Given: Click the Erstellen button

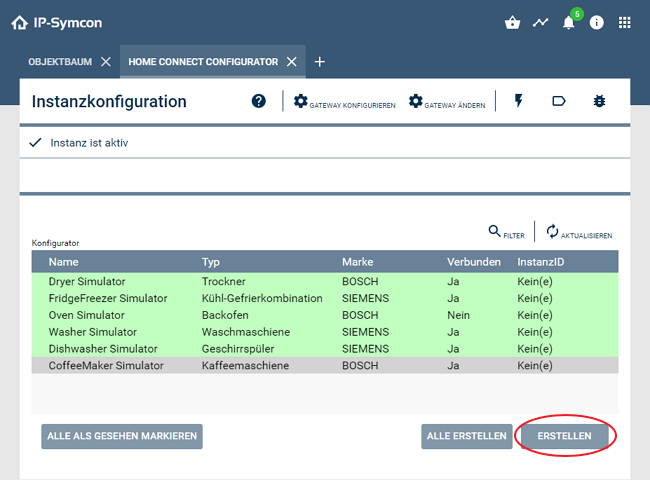Looking at the screenshot, I should (564, 436).
